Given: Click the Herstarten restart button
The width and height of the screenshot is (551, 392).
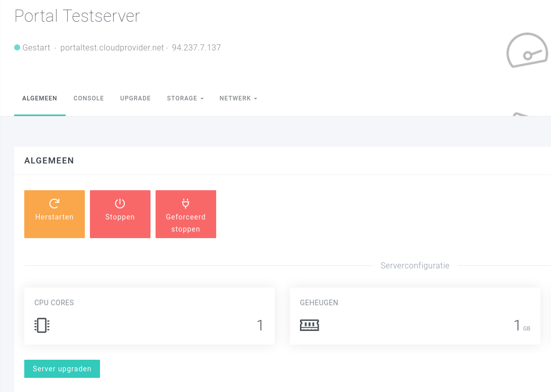Looking at the screenshot, I should coord(55,214).
